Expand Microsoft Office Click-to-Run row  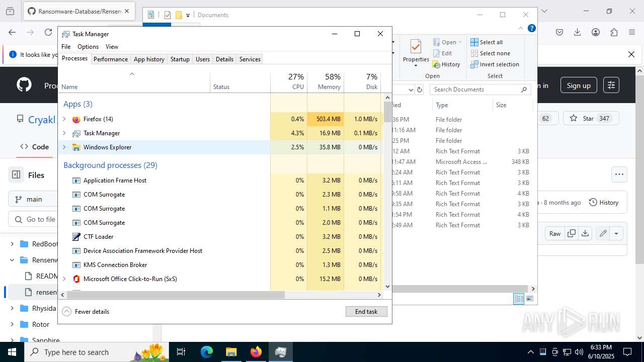coord(64,279)
